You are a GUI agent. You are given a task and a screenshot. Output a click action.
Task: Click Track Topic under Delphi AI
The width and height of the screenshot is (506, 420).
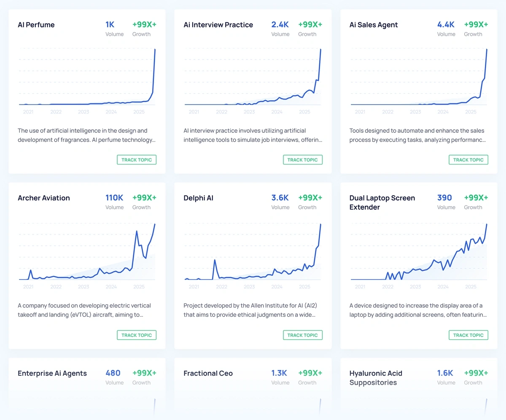point(302,335)
